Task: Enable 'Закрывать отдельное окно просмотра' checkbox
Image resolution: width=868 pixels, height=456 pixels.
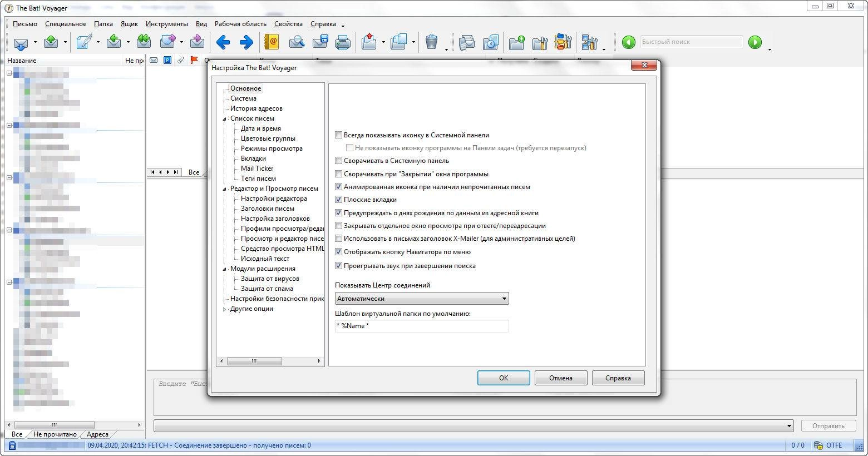Action: [338, 226]
